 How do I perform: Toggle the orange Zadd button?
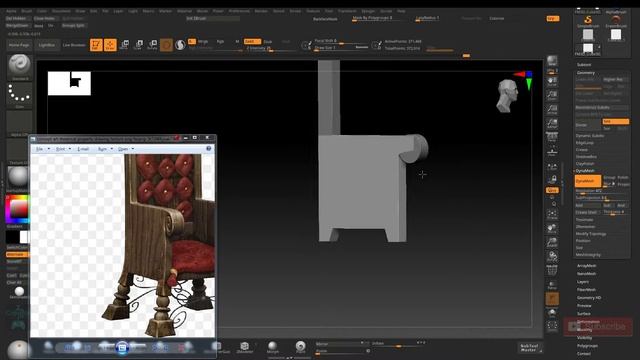click(x=252, y=41)
